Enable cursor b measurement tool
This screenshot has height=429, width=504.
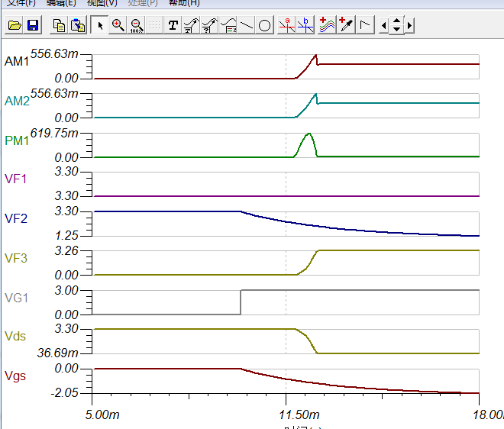305,26
